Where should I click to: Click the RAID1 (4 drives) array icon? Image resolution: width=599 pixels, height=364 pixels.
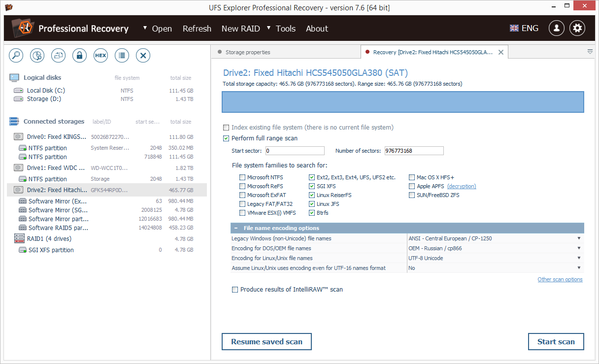point(19,239)
